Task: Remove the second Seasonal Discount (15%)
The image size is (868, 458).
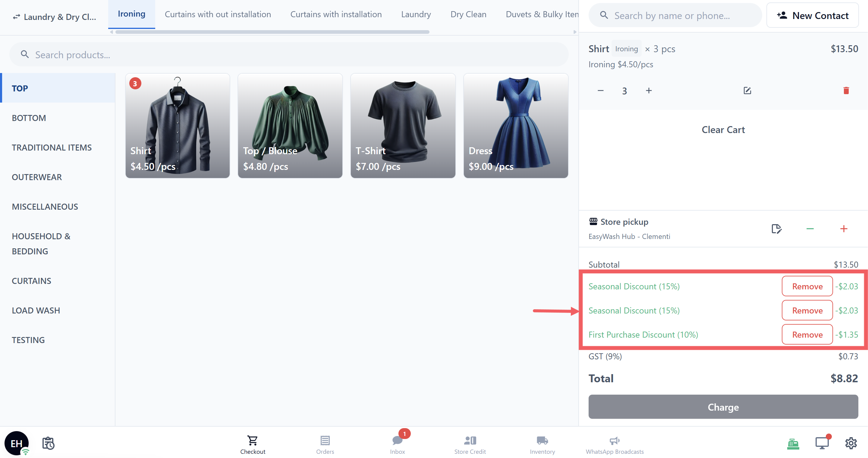Action: [807, 311]
